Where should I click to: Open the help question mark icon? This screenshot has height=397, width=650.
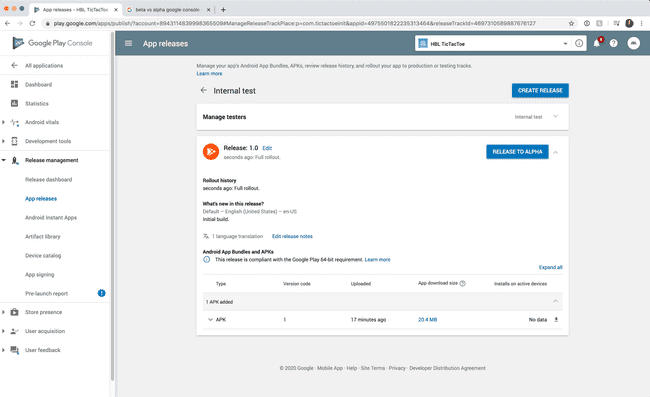614,43
